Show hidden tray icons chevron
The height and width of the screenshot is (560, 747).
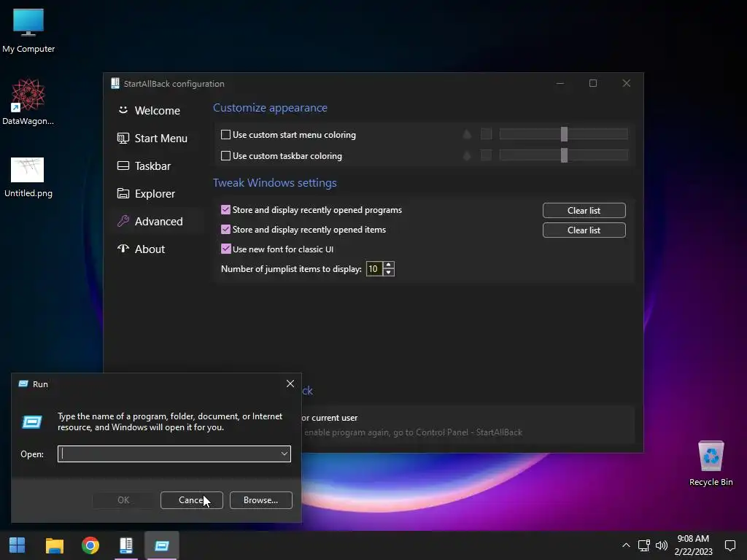[x=626, y=545]
